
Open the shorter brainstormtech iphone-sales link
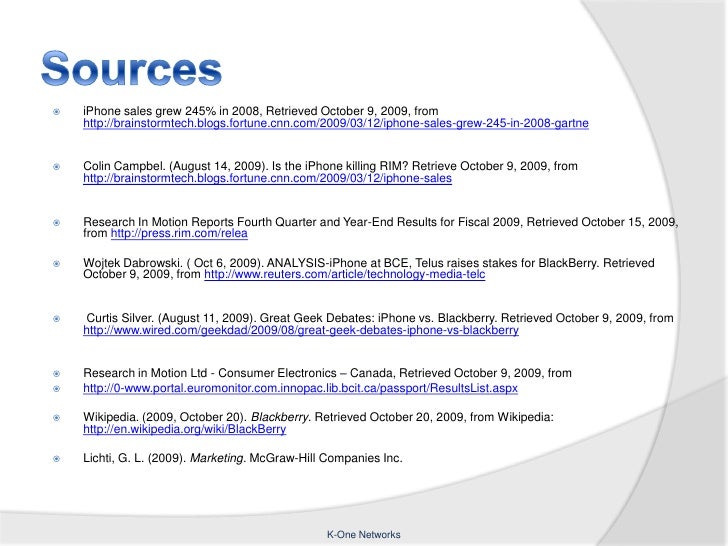point(267,178)
